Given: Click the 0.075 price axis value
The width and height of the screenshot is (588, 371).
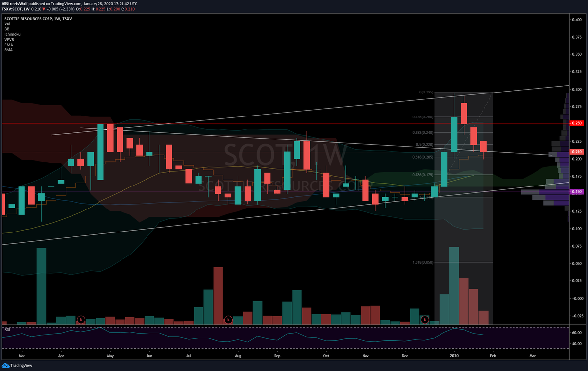Looking at the screenshot, I should (576, 246).
